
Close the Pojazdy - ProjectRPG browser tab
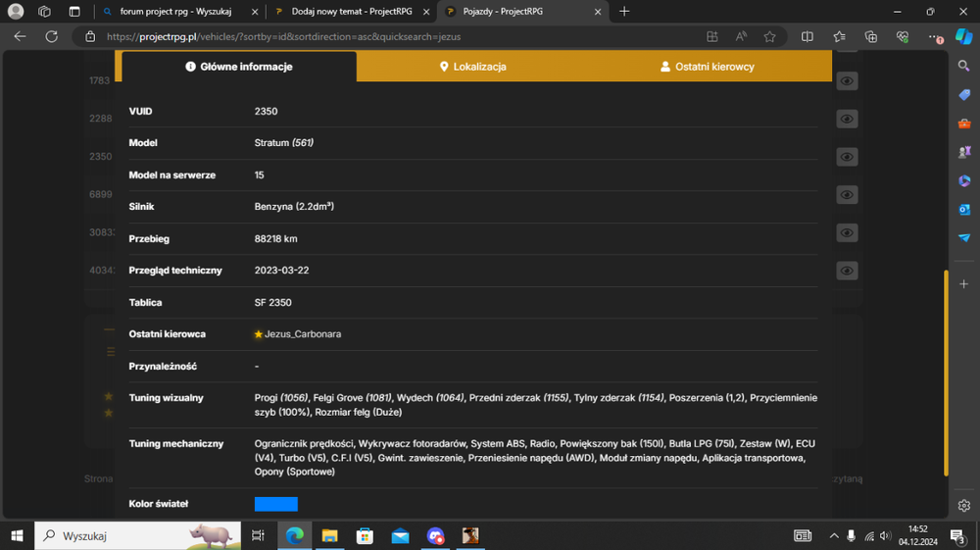[x=598, y=11]
